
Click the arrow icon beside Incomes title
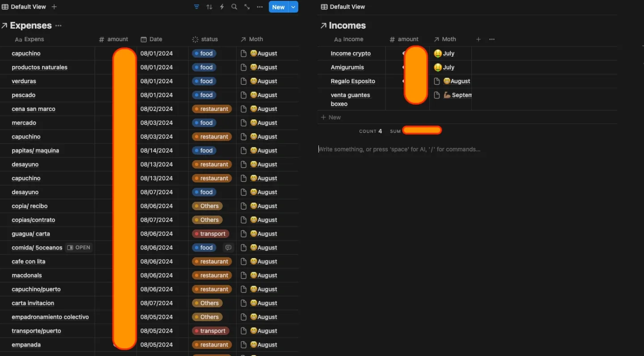point(323,26)
